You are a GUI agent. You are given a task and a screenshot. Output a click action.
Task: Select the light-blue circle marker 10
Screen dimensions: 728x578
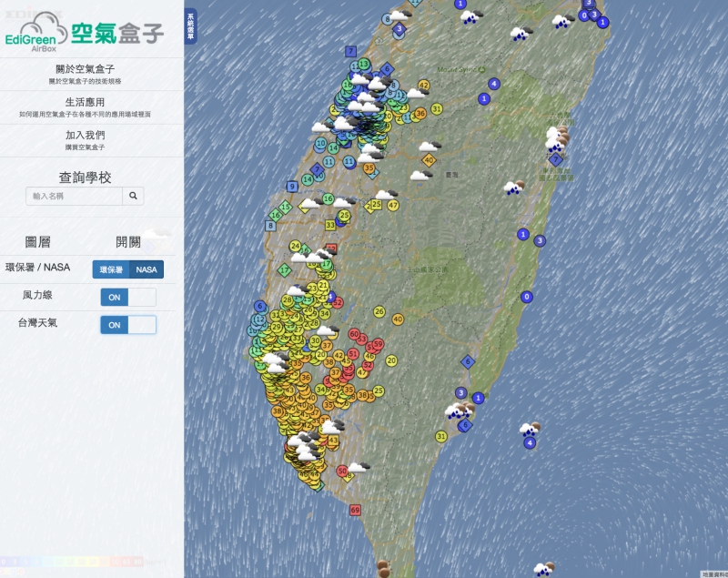pos(320,143)
